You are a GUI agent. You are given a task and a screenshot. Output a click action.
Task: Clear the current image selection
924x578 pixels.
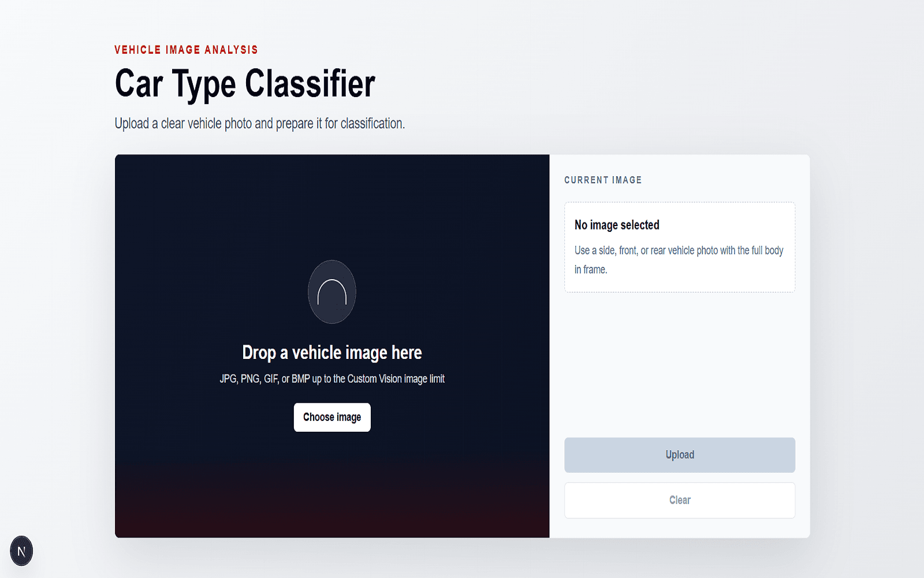[x=680, y=501]
